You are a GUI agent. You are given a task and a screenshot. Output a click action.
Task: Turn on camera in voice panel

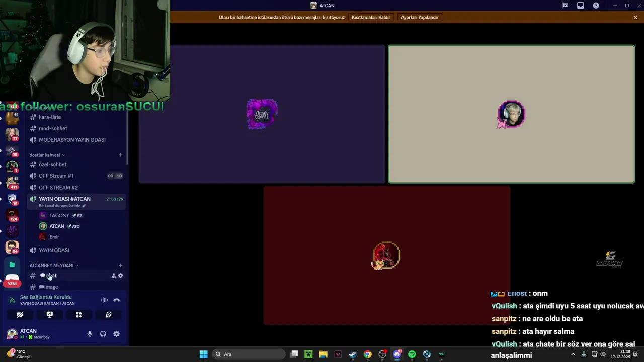click(20, 315)
